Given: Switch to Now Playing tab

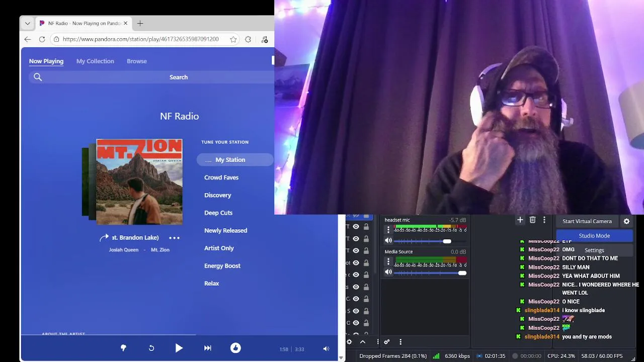Looking at the screenshot, I should (46, 61).
